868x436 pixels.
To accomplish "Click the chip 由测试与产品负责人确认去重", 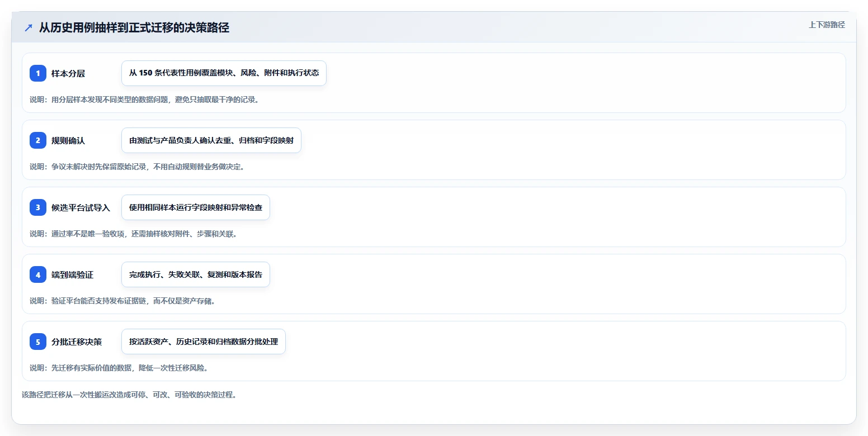I will (x=211, y=140).
